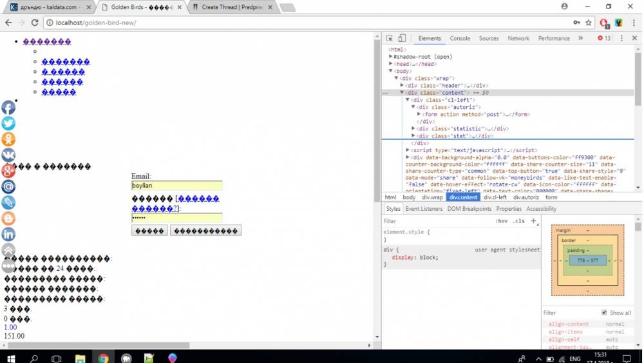Expand the div class header node
Image resolution: width=644 pixels, height=363 pixels.
click(x=402, y=86)
